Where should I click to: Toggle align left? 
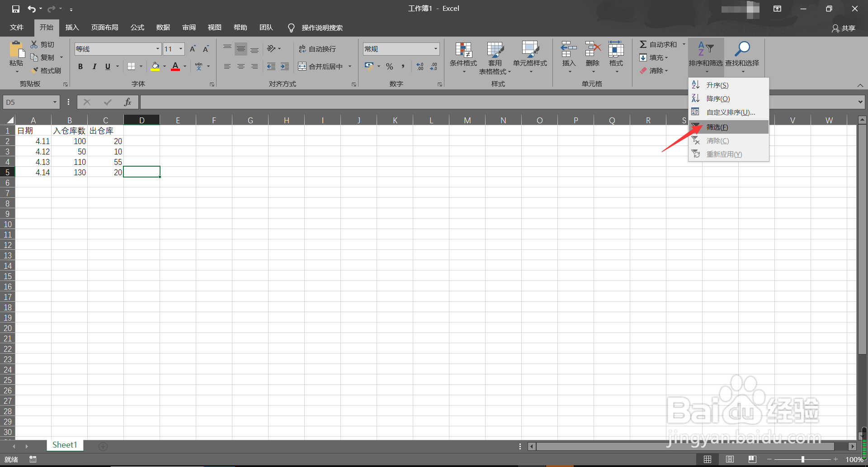coord(227,66)
